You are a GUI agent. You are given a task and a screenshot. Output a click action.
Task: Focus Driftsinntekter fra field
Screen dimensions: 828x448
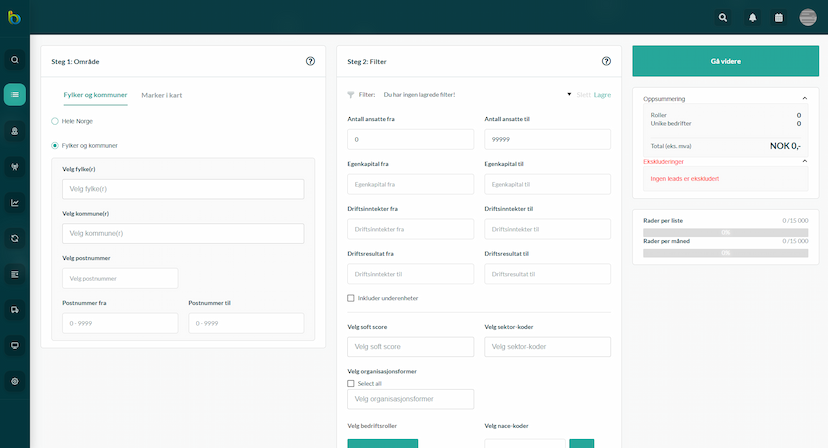pyautogui.click(x=410, y=229)
